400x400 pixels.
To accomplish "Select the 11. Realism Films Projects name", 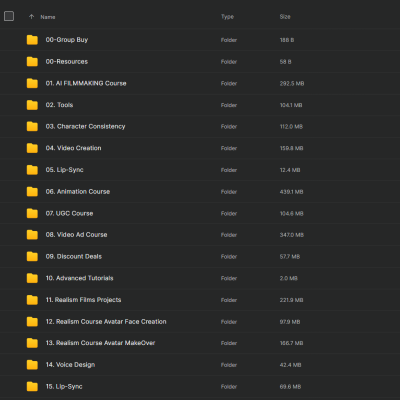I will coord(83,300).
